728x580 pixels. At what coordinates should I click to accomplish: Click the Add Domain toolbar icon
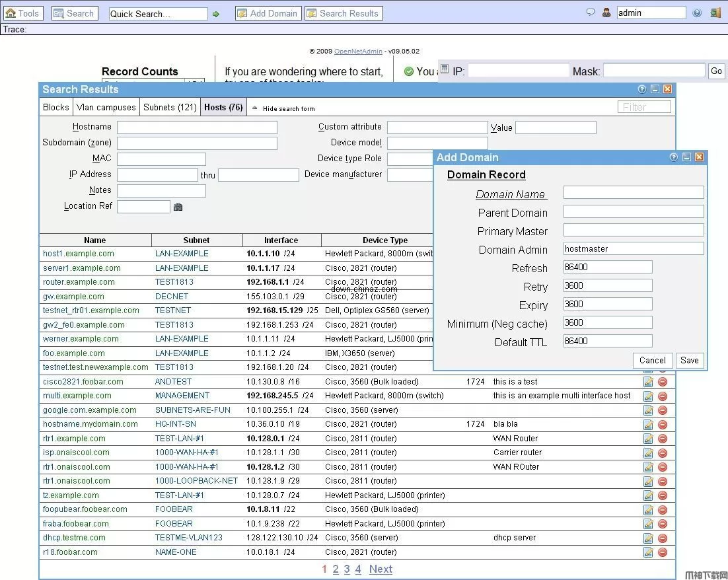268,13
